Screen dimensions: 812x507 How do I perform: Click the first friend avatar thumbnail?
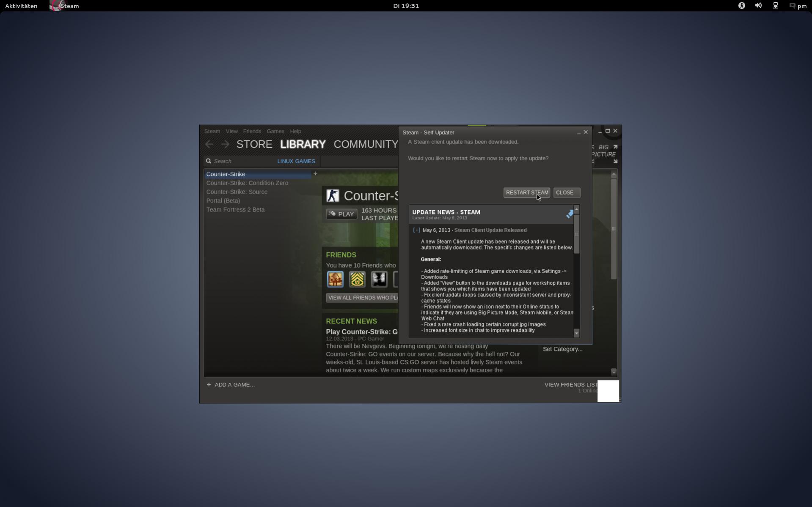click(x=335, y=280)
